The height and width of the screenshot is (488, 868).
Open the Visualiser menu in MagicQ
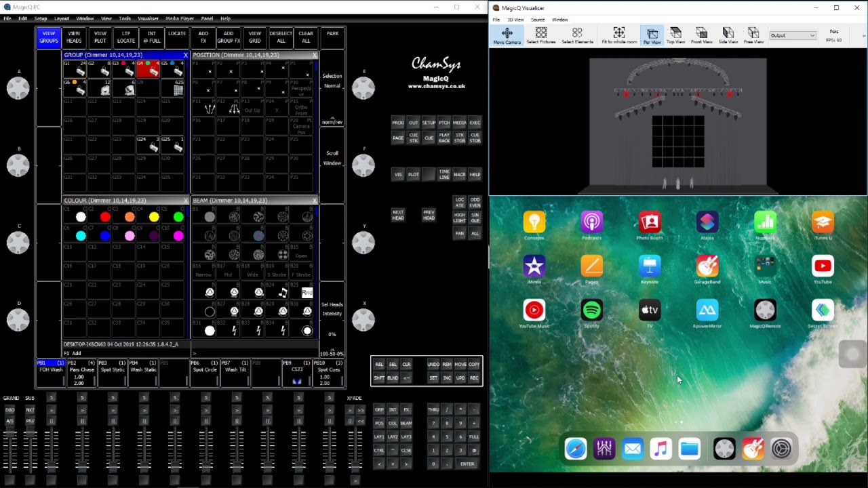[x=148, y=18]
